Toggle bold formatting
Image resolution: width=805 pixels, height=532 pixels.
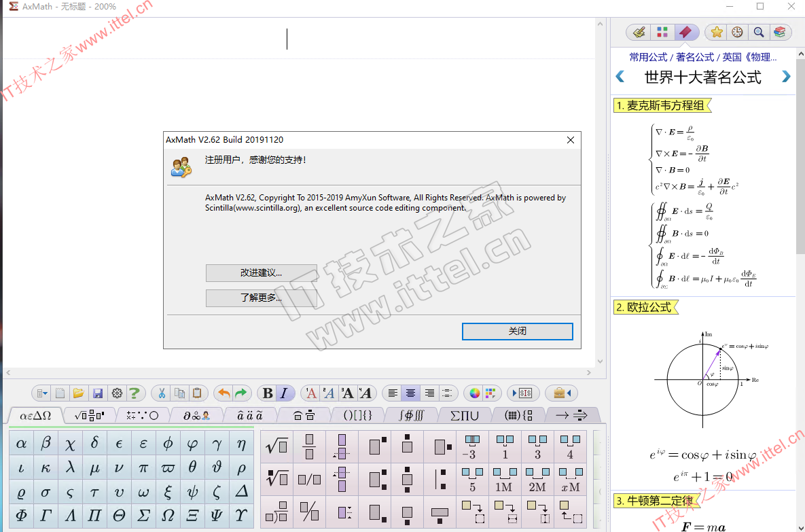(x=268, y=393)
